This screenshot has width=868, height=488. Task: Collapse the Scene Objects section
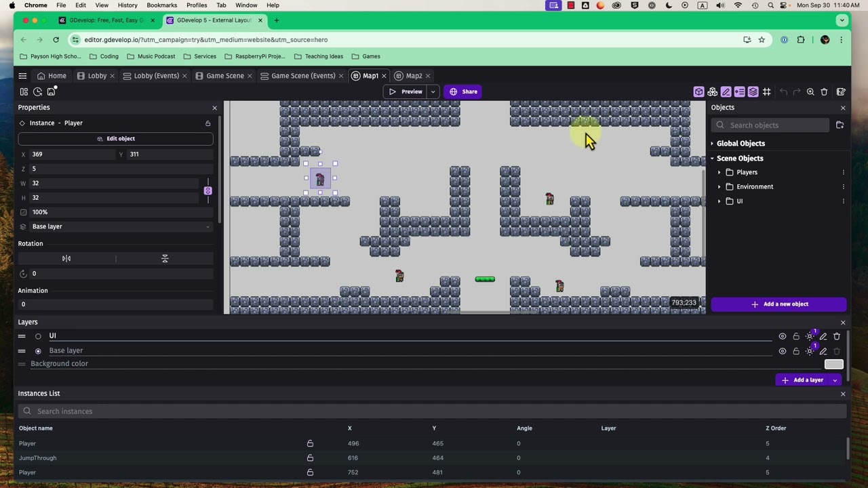click(712, 159)
